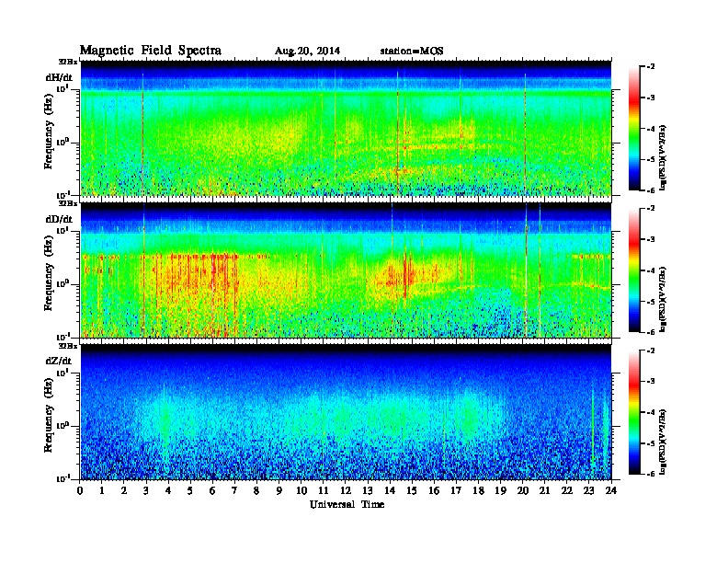Click the log(PSD) unit label beside dD/dt colorbar
Screen dimensions: 728x563
(x=663, y=299)
